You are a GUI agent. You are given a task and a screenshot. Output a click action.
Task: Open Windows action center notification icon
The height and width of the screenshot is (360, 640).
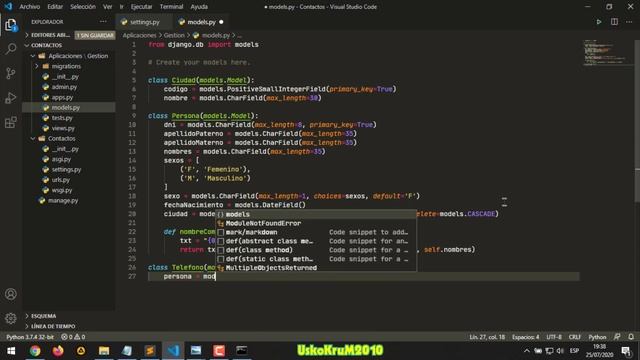point(626,351)
